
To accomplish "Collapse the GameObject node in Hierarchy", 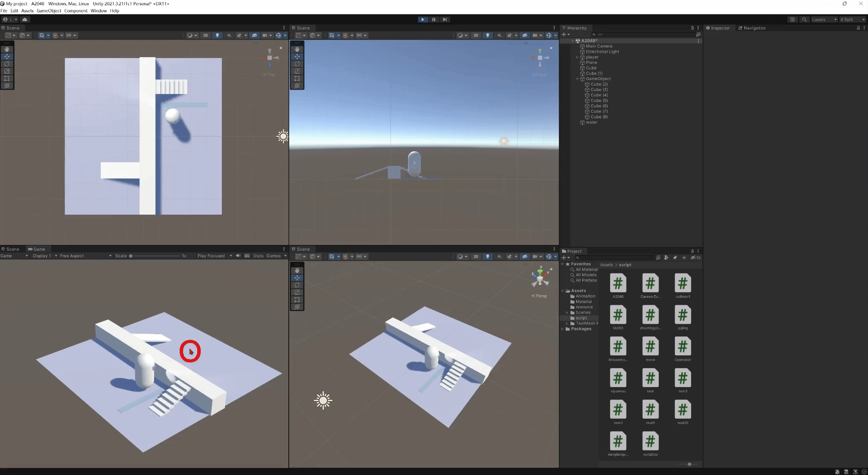I will pyautogui.click(x=577, y=79).
